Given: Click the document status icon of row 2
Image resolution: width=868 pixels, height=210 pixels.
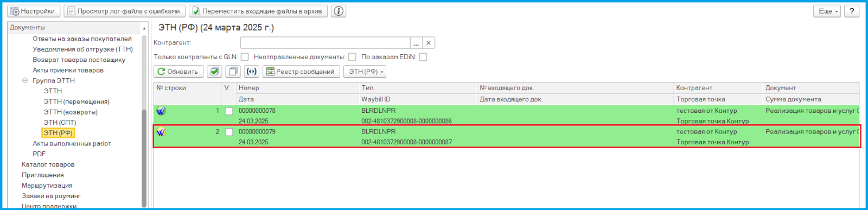Looking at the screenshot, I should (x=161, y=132).
